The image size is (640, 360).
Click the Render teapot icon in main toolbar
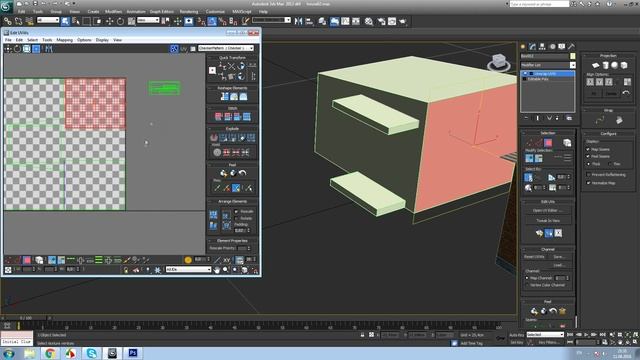coord(403,21)
